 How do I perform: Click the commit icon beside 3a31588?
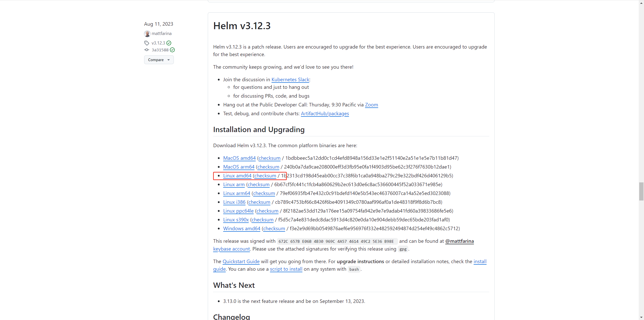(x=147, y=50)
